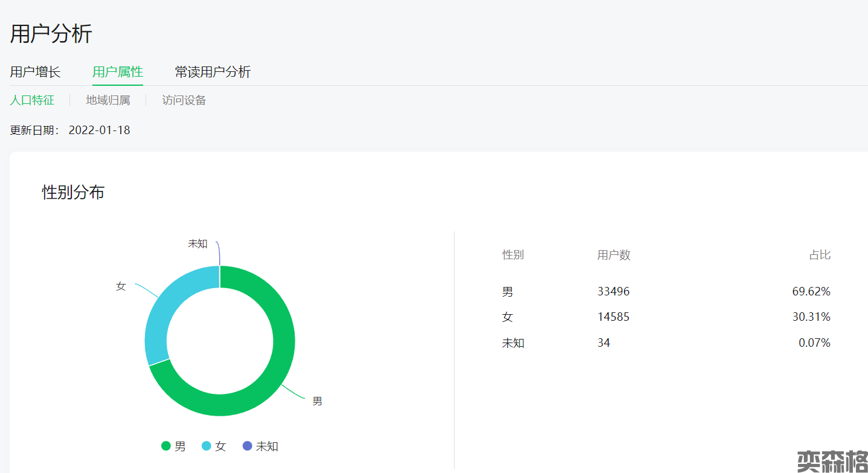Click the 未知 callout label above the donut
This screenshot has width=868, height=473.
[198, 243]
